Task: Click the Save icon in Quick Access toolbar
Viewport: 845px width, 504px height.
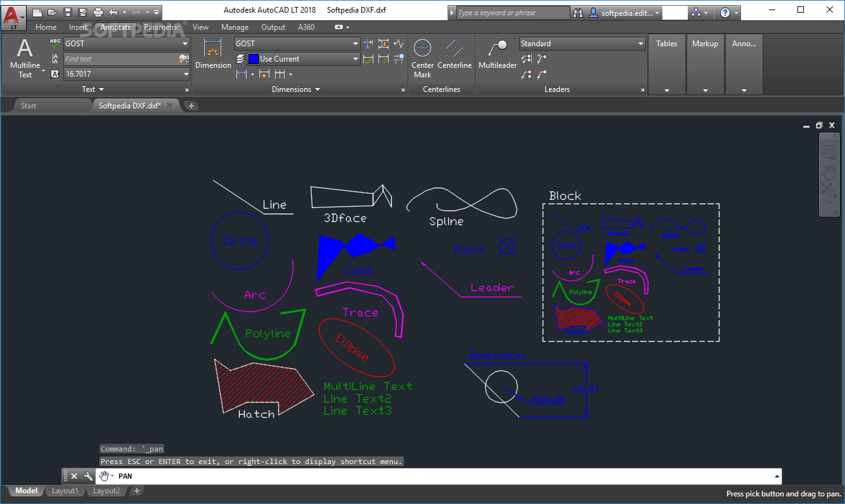Action: [x=67, y=11]
